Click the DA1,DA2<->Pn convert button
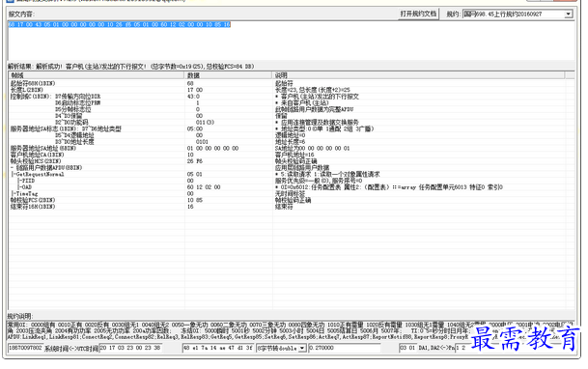 436,348
